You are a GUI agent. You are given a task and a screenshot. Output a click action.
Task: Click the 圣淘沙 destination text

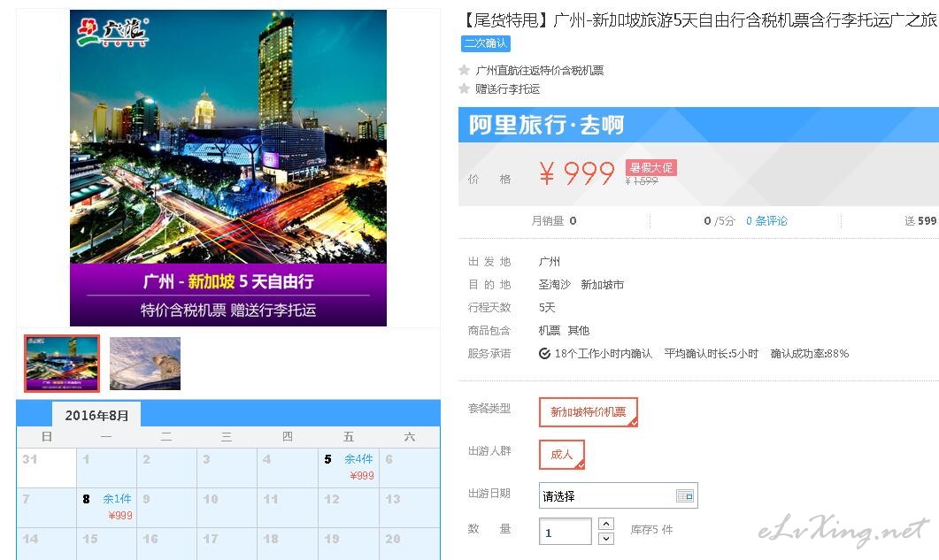click(x=555, y=285)
